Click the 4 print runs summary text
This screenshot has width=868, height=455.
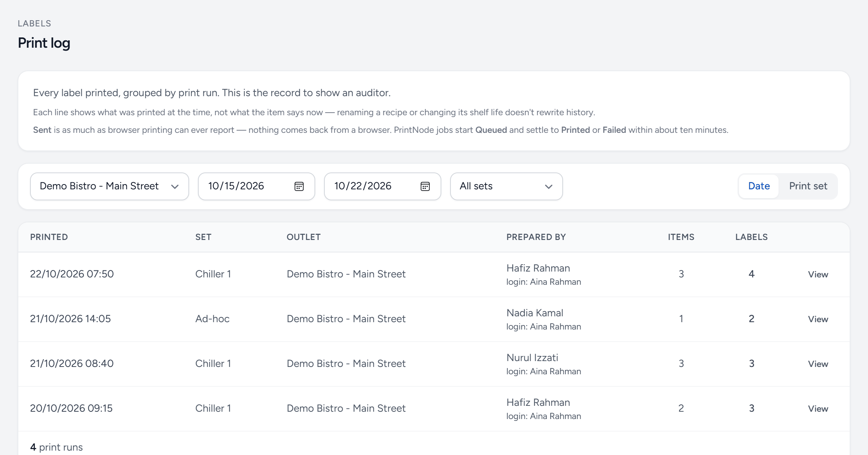[x=56, y=447]
